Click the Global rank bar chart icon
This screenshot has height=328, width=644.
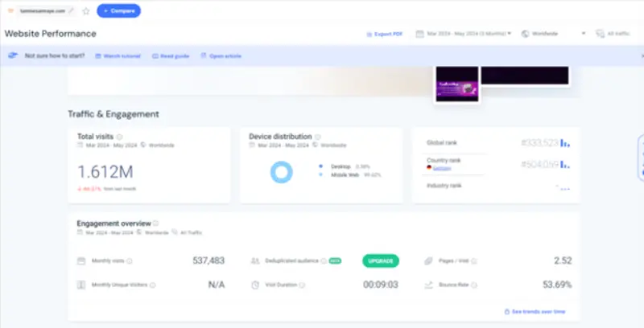565,143
